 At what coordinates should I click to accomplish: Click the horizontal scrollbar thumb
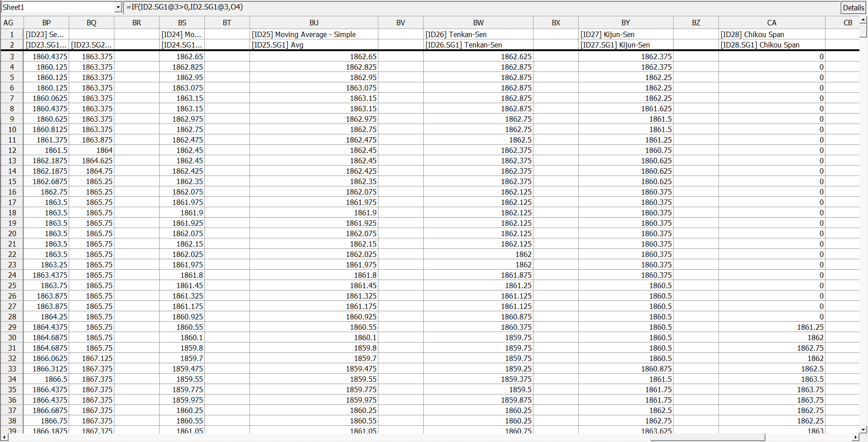click(x=708, y=437)
